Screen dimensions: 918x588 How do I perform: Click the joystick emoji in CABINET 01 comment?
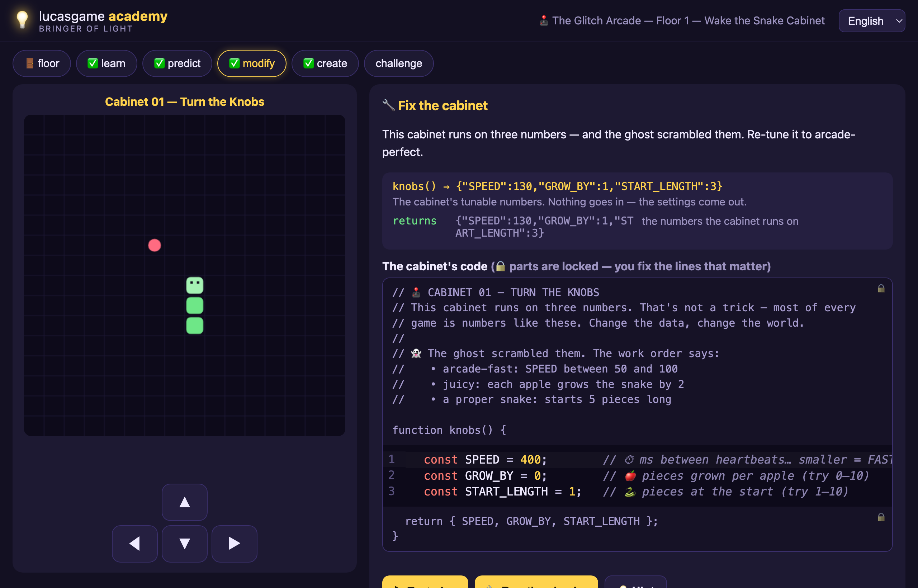point(416,293)
